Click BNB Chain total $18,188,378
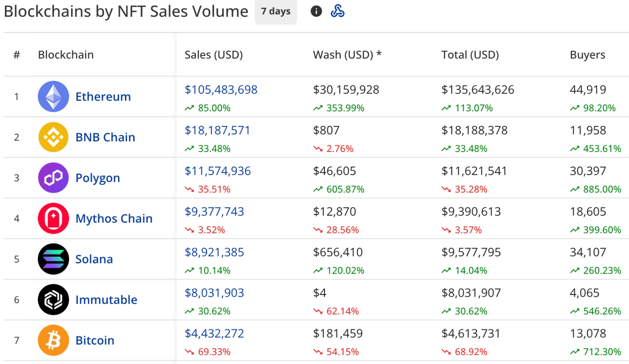 pyautogui.click(x=474, y=130)
